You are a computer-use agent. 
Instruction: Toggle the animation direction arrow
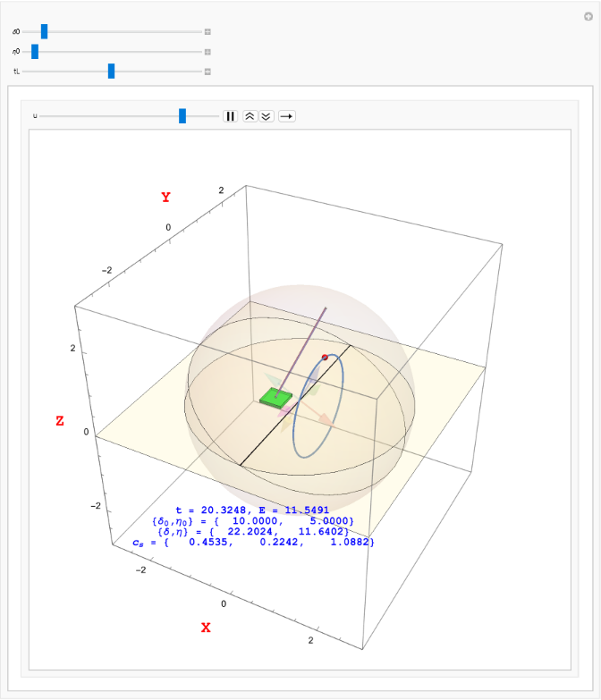point(286,116)
